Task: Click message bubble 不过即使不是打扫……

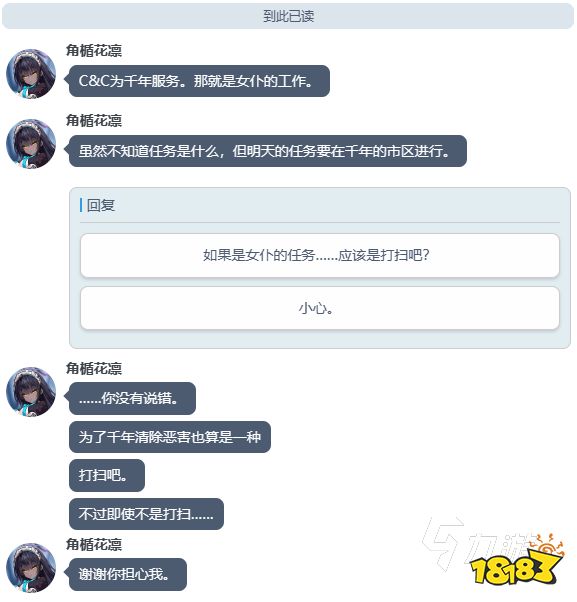Action: click(146, 514)
